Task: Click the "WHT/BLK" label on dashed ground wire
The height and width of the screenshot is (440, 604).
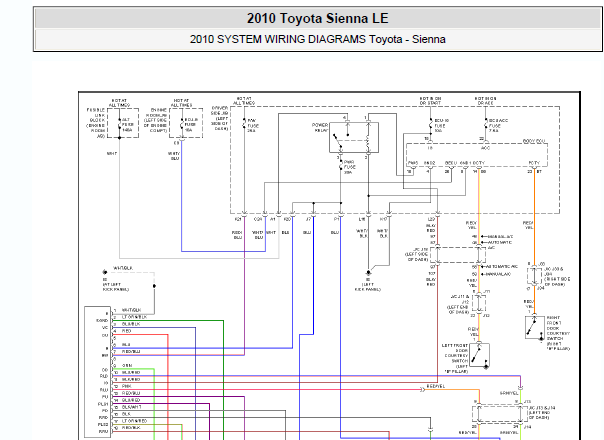Action: point(123,268)
